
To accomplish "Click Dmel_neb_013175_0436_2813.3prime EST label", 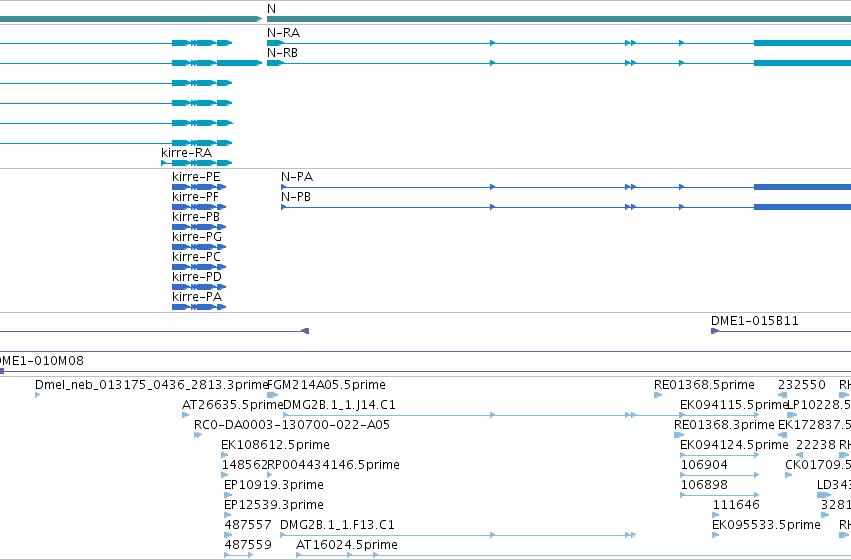I will pyautogui.click(x=152, y=385).
